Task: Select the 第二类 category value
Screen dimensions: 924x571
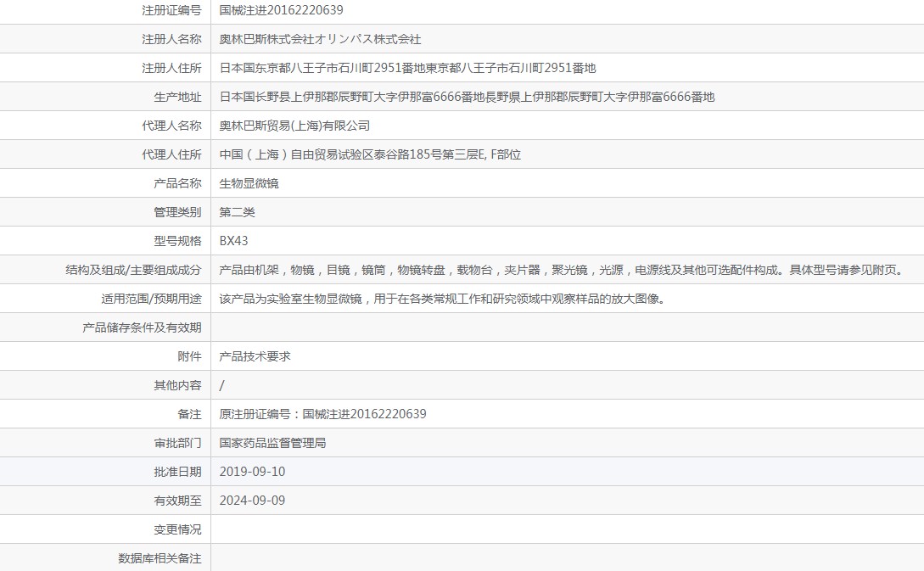Action: click(x=237, y=212)
